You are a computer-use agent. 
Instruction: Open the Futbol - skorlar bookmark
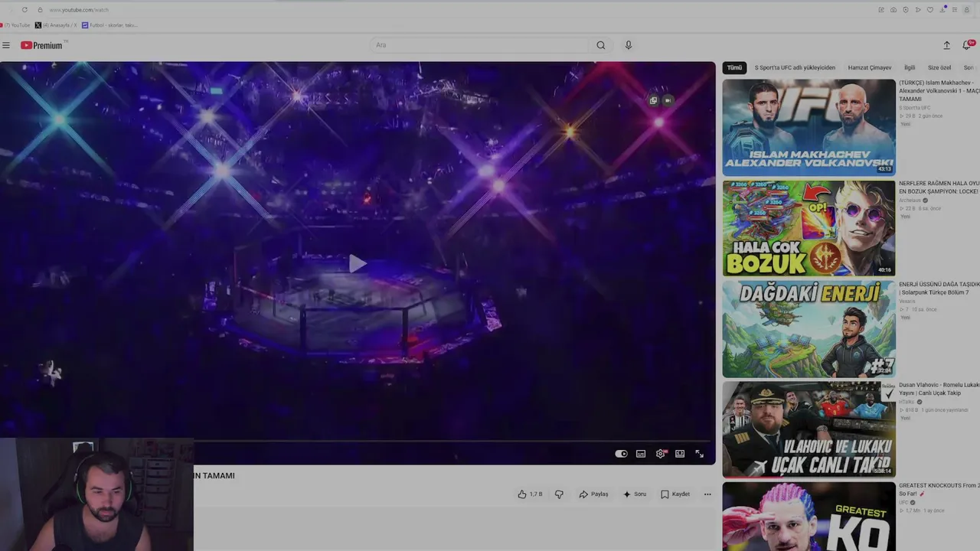(x=109, y=25)
